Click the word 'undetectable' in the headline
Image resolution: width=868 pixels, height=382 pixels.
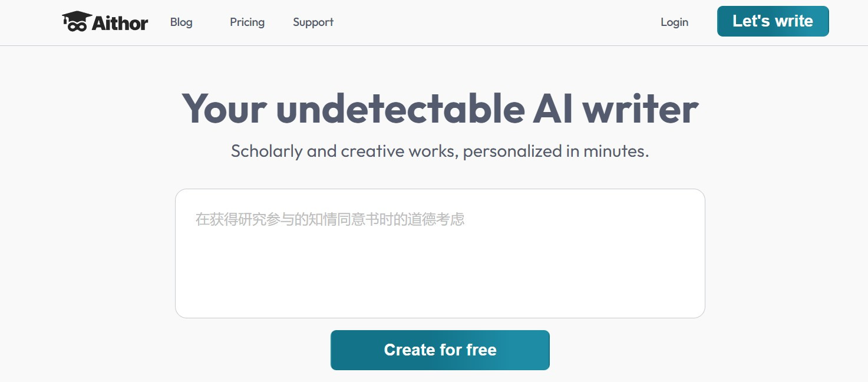click(400, 108)
